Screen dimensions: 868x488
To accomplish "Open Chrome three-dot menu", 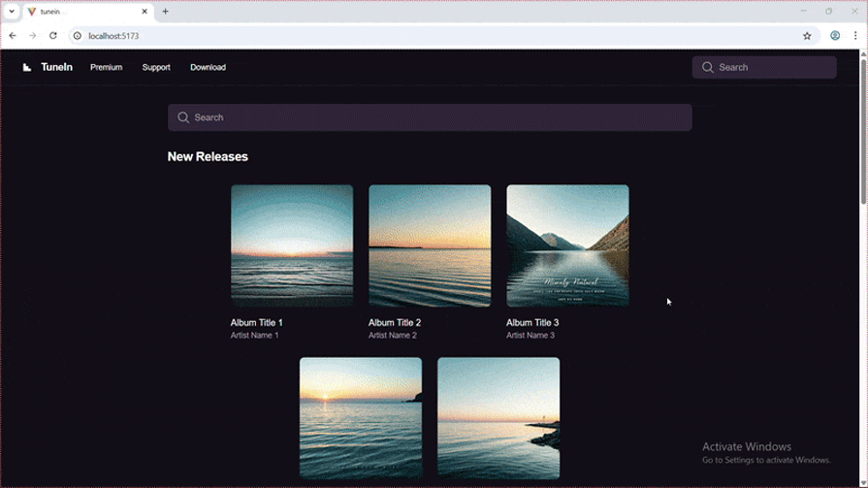I will tap(855, 36).
